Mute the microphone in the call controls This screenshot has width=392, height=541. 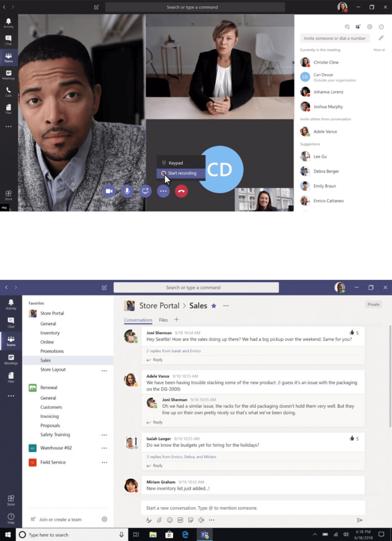[127, 191]
